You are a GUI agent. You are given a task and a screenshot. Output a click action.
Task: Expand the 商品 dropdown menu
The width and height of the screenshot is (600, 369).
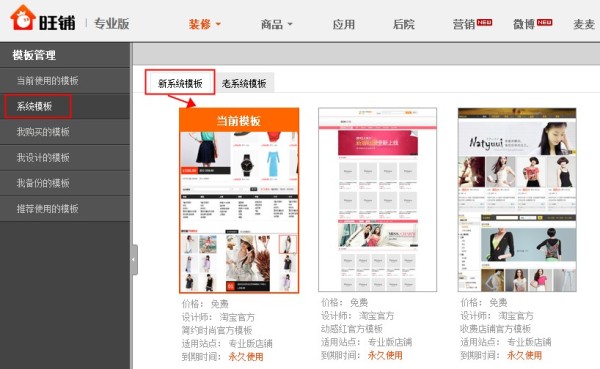[276, 24]
